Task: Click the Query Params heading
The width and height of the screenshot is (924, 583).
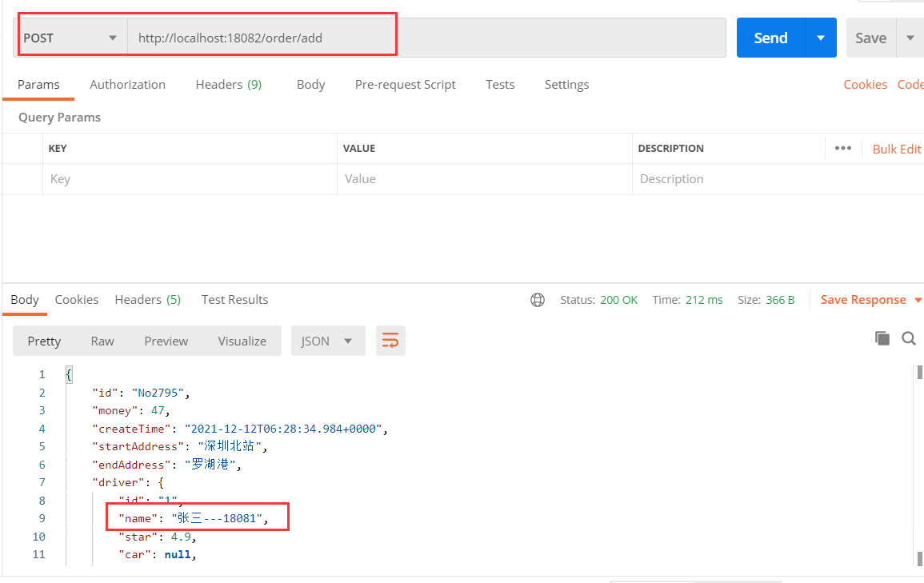Action: tap(59, 118)
